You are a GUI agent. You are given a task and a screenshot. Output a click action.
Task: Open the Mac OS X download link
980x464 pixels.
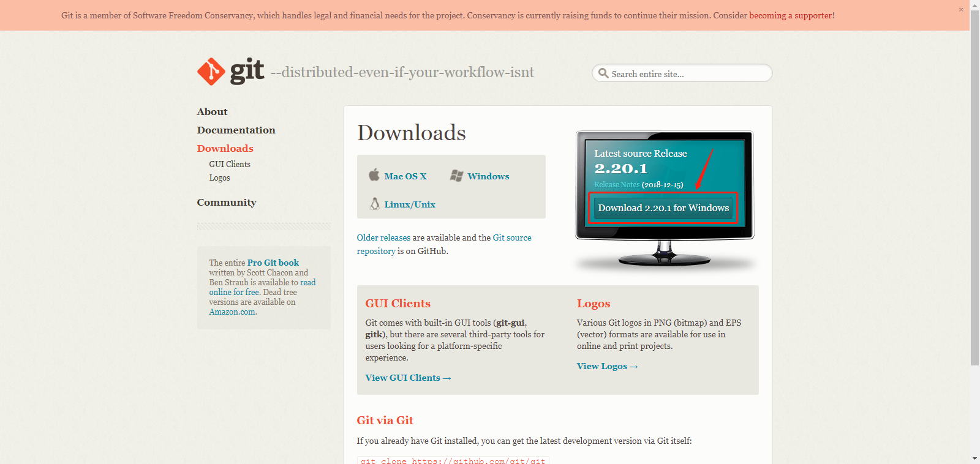tap(405, 176)
